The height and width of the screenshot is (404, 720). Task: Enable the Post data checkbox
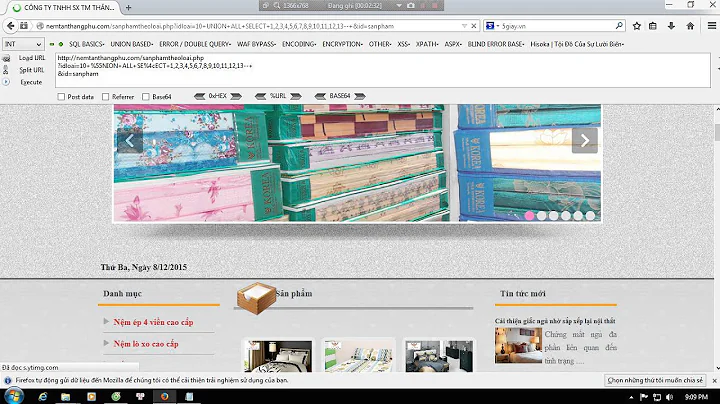(x=63, y=97)
